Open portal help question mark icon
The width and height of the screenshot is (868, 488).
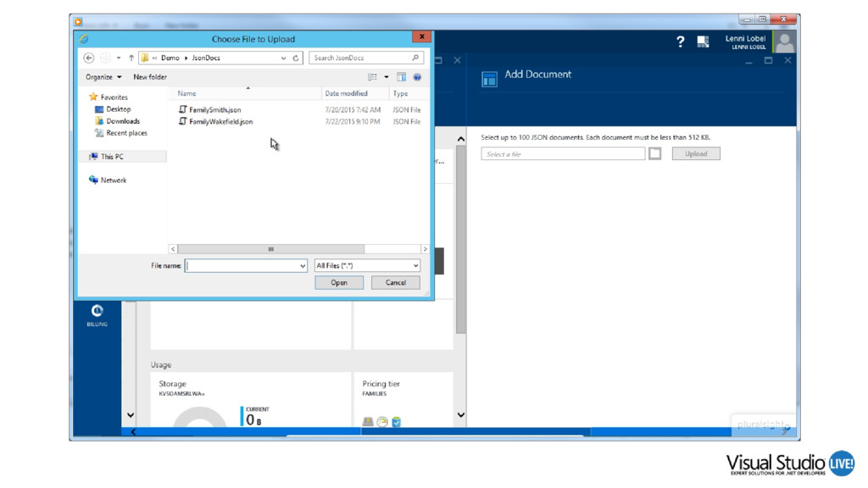click(681, 42)
